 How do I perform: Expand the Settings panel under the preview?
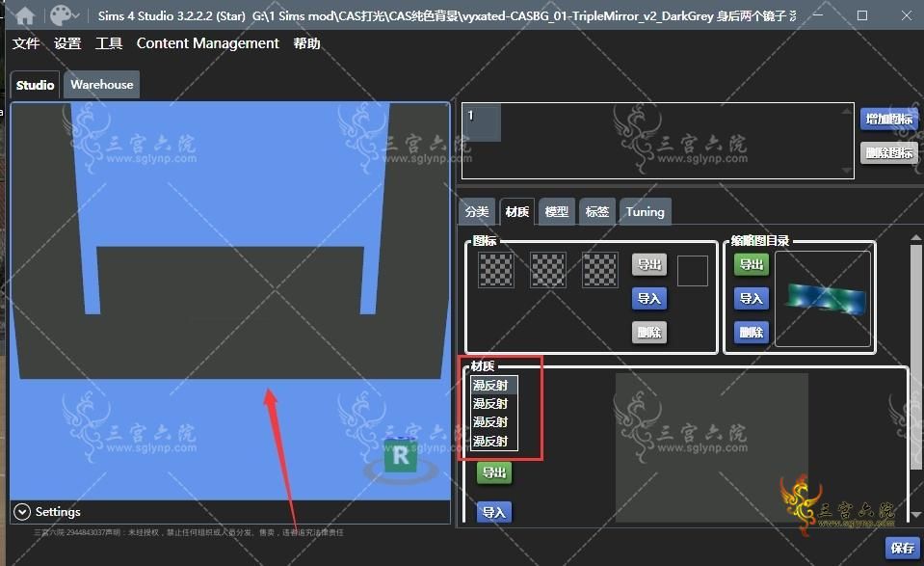pos(22,512)
